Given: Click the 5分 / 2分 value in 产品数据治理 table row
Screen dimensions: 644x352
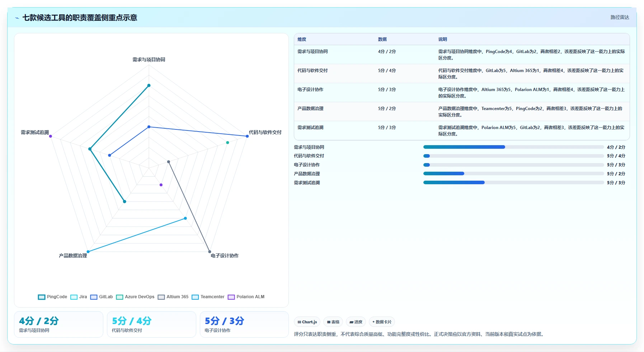Looking at the screenshot, I should click(x=387, y=109).
